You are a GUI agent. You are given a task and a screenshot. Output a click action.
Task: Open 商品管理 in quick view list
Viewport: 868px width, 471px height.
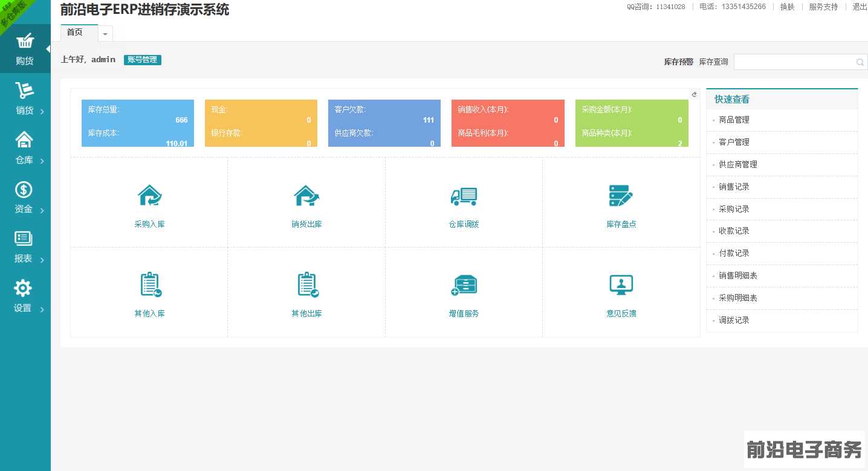734,120
